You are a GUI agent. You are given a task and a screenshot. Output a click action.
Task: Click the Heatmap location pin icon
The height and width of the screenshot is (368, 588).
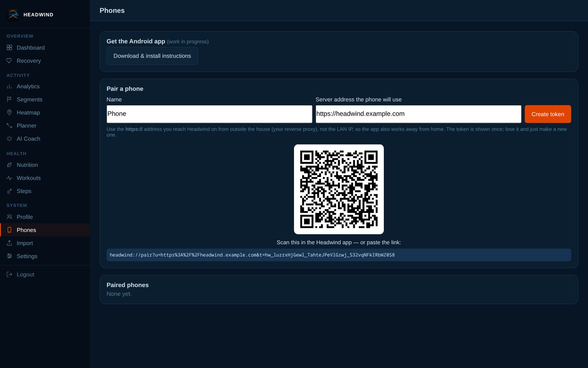(9, 112)
